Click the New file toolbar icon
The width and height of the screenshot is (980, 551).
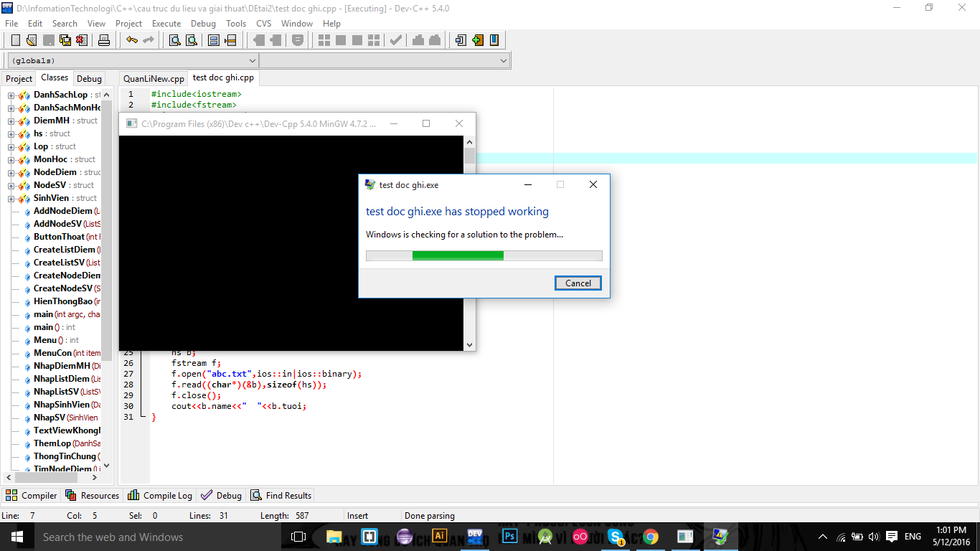[16, 40]
